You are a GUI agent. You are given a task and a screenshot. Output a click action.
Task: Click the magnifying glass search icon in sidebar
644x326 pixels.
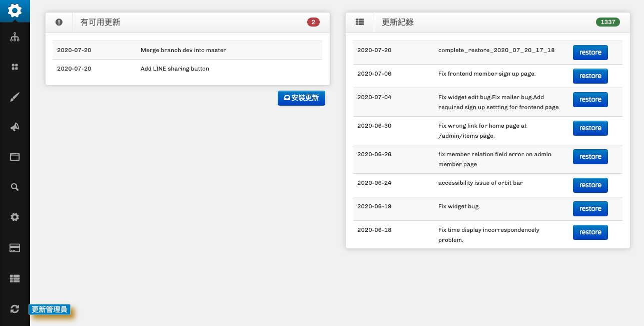tap(15, 187)
